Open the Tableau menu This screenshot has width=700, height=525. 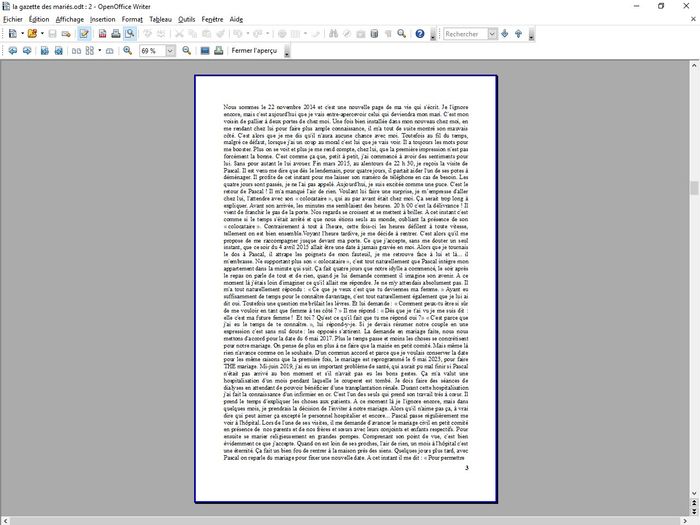point(160,19)
